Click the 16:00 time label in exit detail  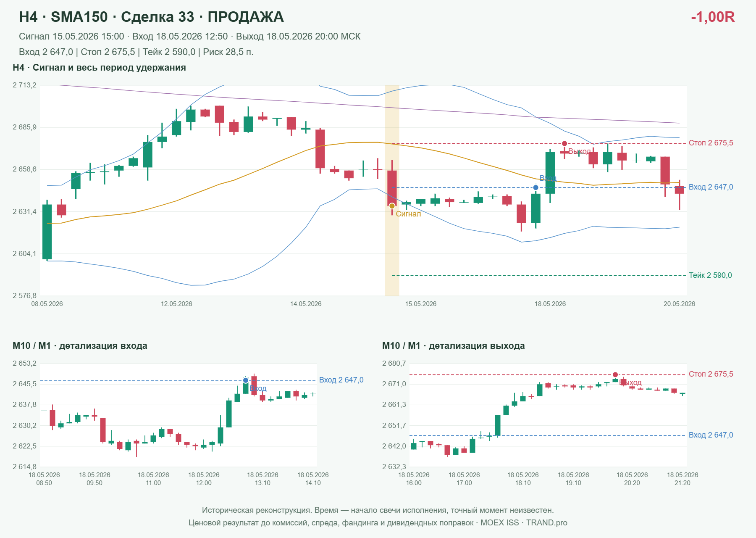pos(414,483)
